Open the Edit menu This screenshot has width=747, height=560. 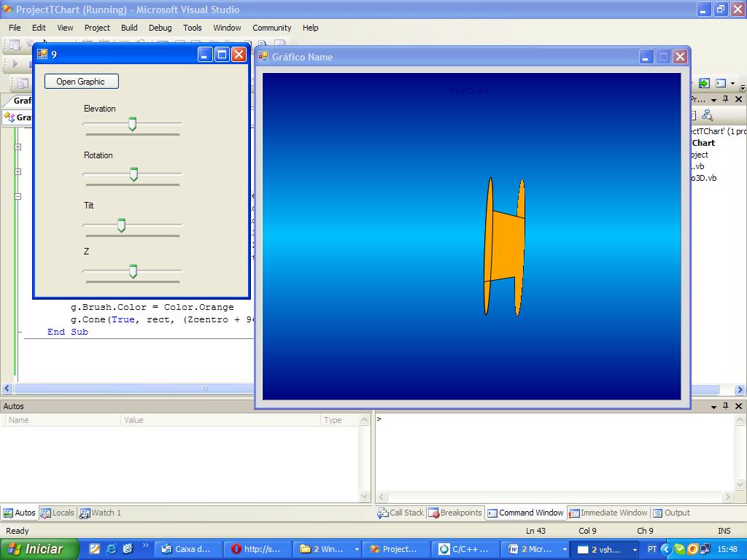39,28
